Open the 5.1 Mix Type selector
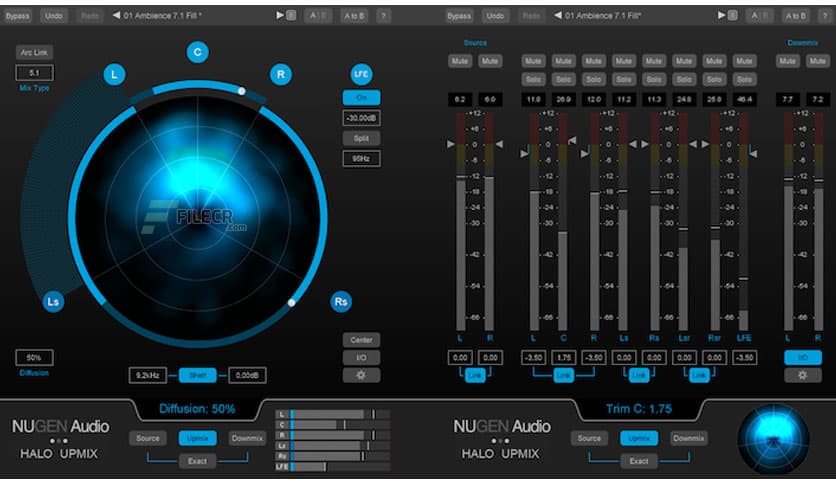 pyautogui.click(x=34, y=72)
